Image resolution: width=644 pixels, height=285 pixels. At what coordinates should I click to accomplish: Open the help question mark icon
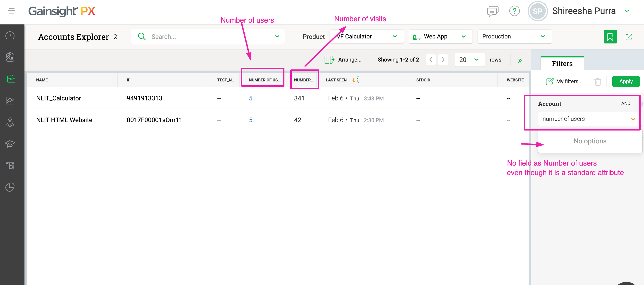(514, 11)
